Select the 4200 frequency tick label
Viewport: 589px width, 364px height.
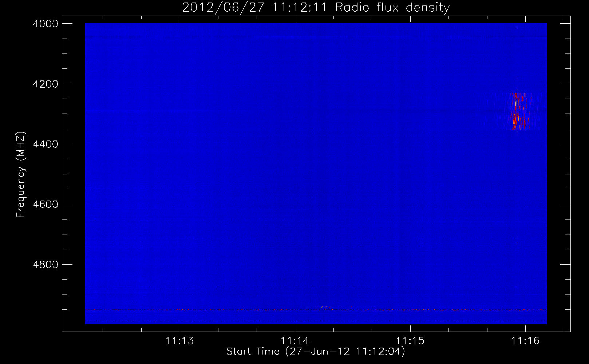[x=46, y=84]
